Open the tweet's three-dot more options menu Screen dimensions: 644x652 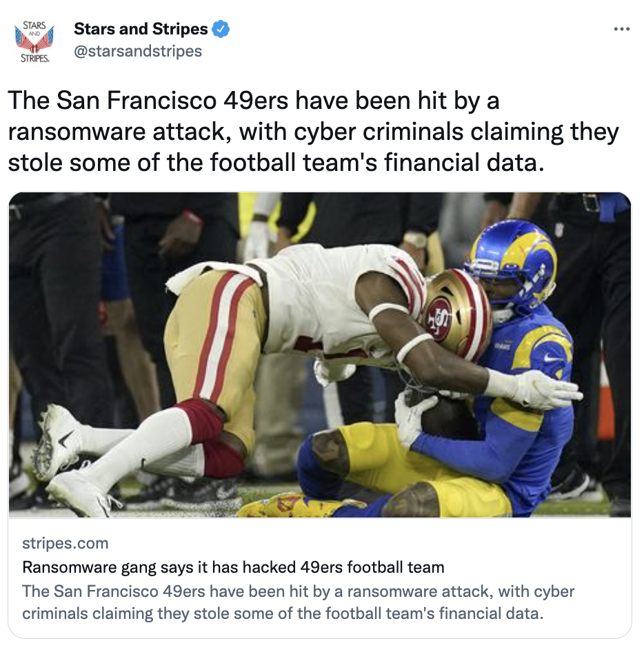pyautogui.click(x=621, y=29)
